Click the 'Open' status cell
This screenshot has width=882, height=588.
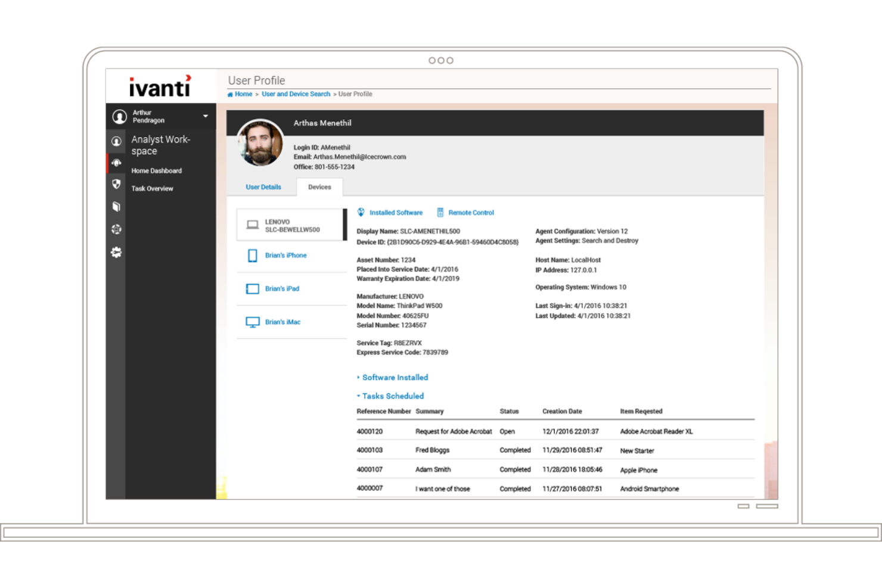point(507,432)
